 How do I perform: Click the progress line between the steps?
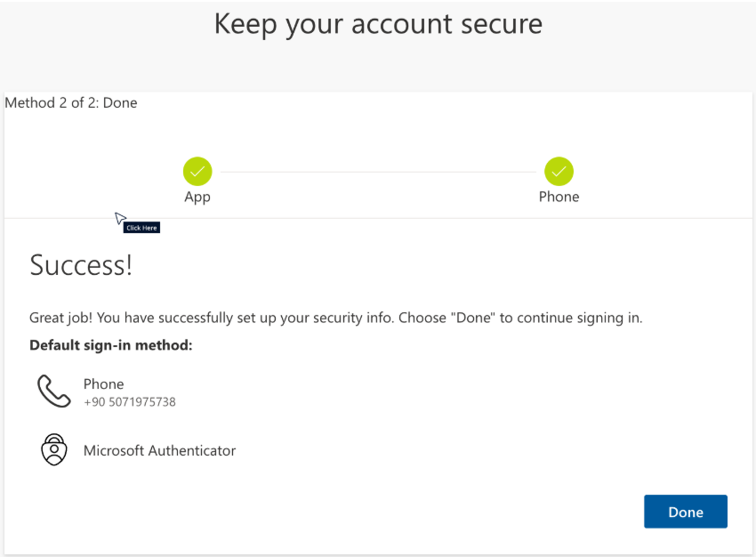[x=378, y=172]
